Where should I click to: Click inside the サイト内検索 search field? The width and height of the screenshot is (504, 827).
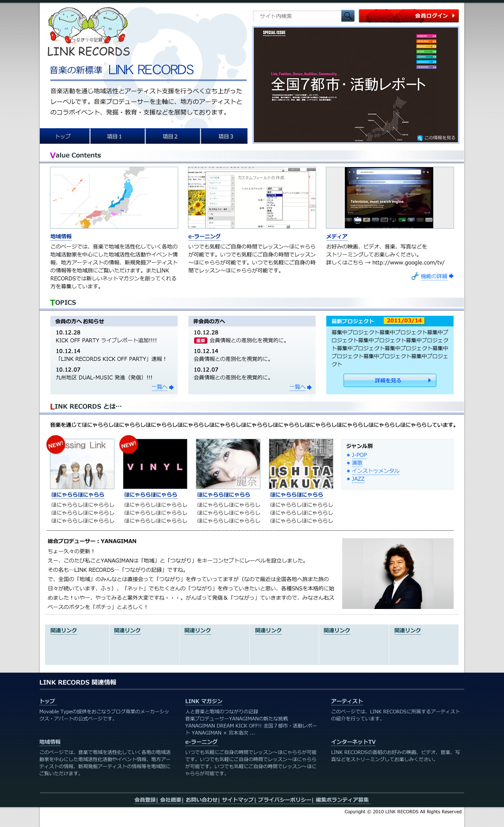coord(297,16)
